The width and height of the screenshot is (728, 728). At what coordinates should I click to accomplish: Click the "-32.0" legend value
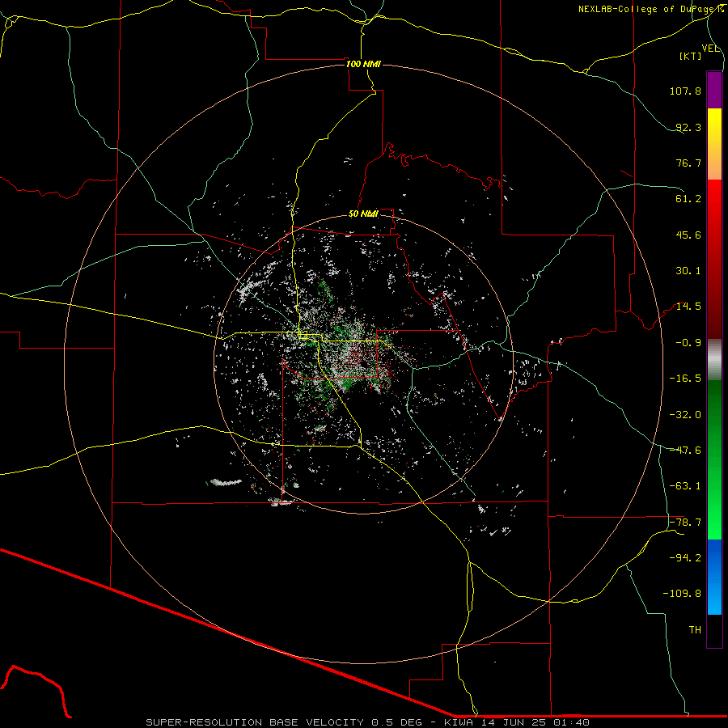coord(685,415)
